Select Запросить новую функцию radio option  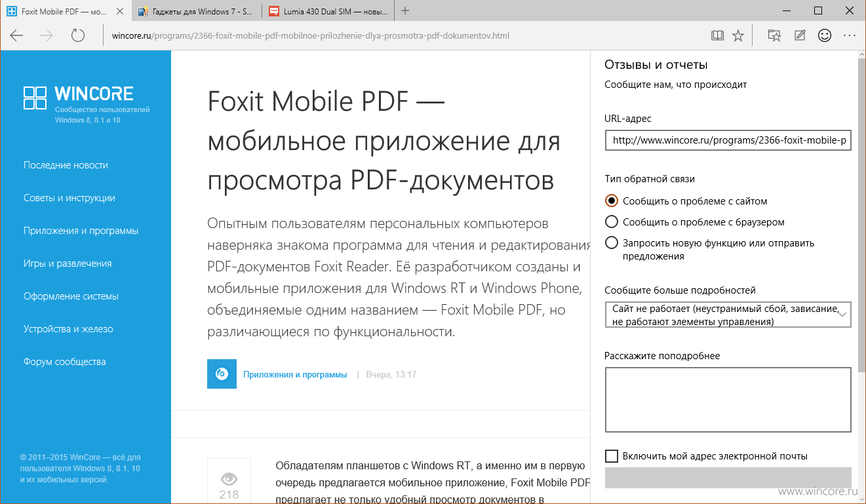click(612, 242)
